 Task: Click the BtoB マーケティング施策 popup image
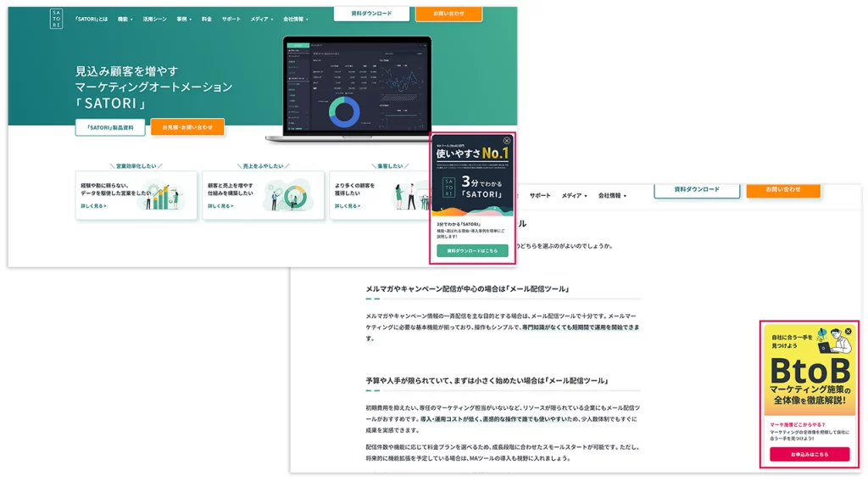[x=810, y=370]
